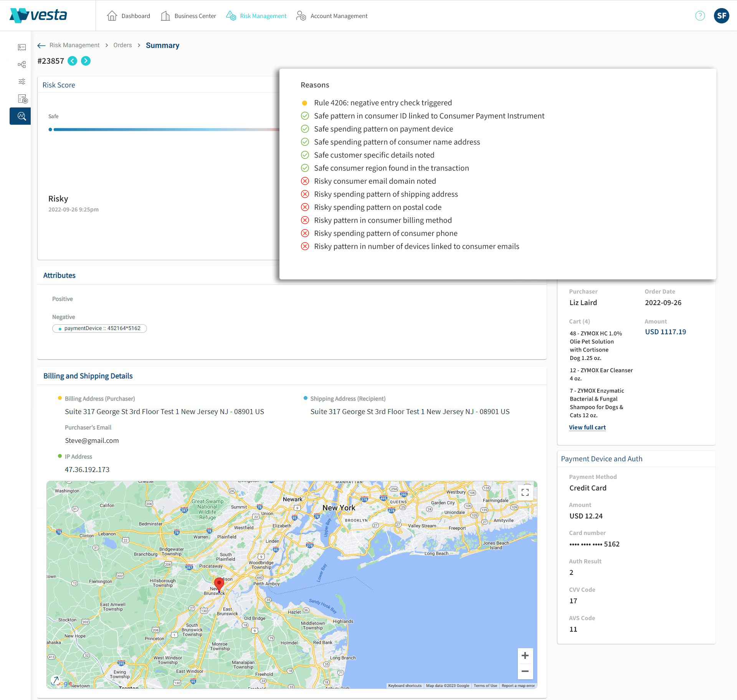Open the sidebar workflow hierarchy icon
The image size is (737, 700).
[22, 64]
